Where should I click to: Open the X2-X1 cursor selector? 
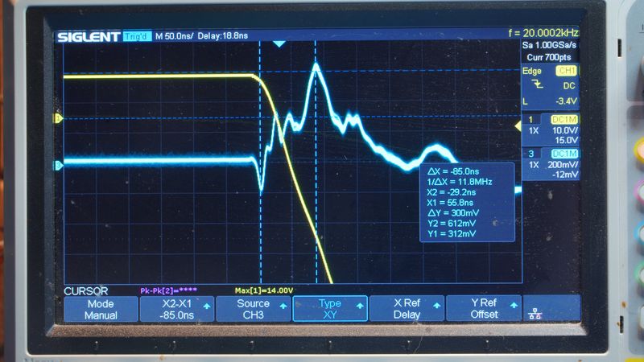pyautogui.click(x=176, y=309)
